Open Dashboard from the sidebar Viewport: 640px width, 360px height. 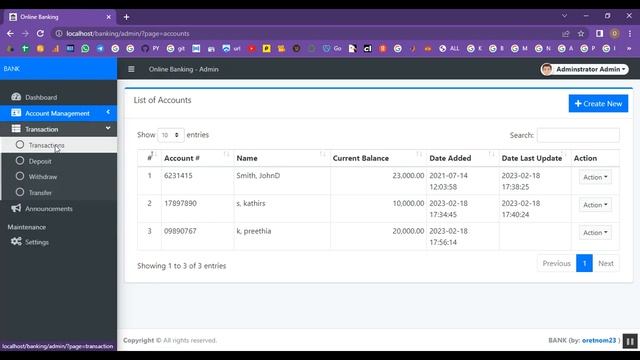click(x=58, y=97)
